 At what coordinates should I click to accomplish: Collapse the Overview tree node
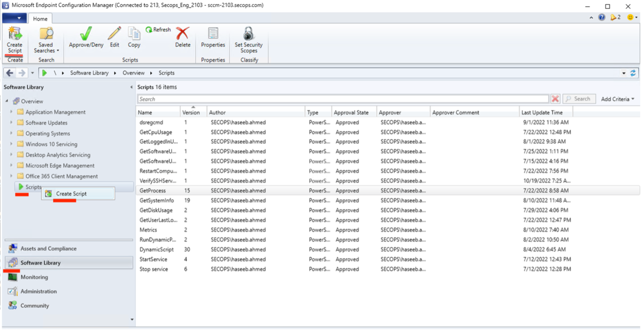pyautogui.click(x=7, y=101)
